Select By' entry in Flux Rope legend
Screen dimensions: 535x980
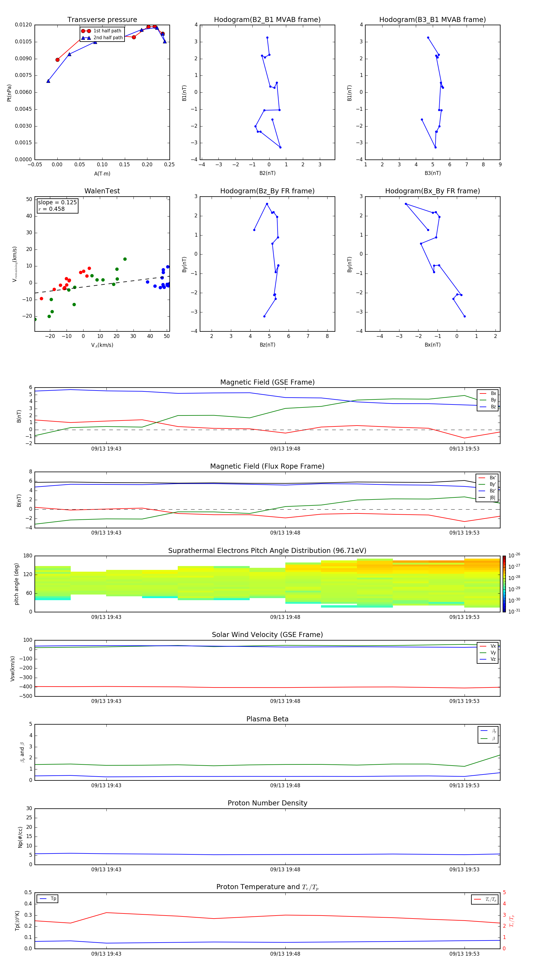coord(487,484)
